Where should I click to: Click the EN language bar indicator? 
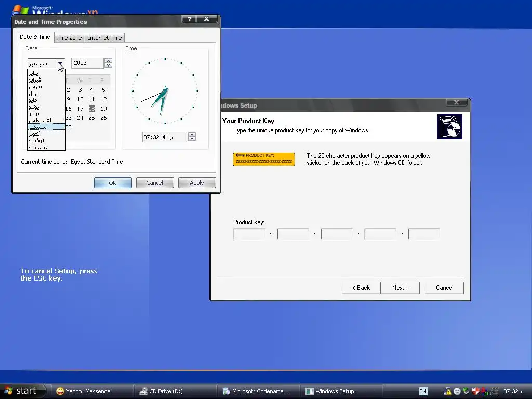(423, 391)
